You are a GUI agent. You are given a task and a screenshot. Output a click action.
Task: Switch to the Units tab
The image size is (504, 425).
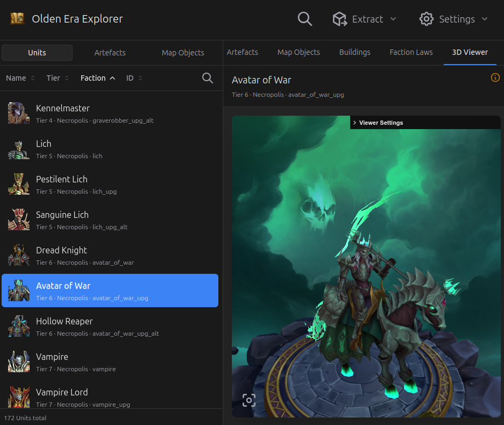pyautogui.click(x=37, y=53)
